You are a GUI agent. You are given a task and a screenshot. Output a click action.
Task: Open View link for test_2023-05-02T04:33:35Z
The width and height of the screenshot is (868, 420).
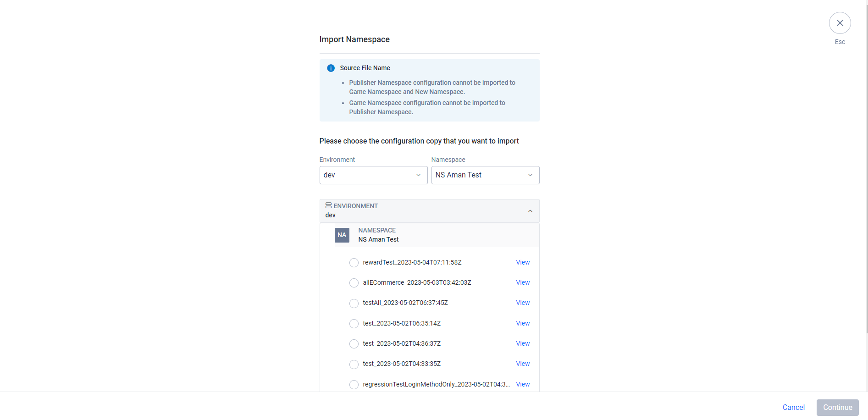click(x=523, y=364)
